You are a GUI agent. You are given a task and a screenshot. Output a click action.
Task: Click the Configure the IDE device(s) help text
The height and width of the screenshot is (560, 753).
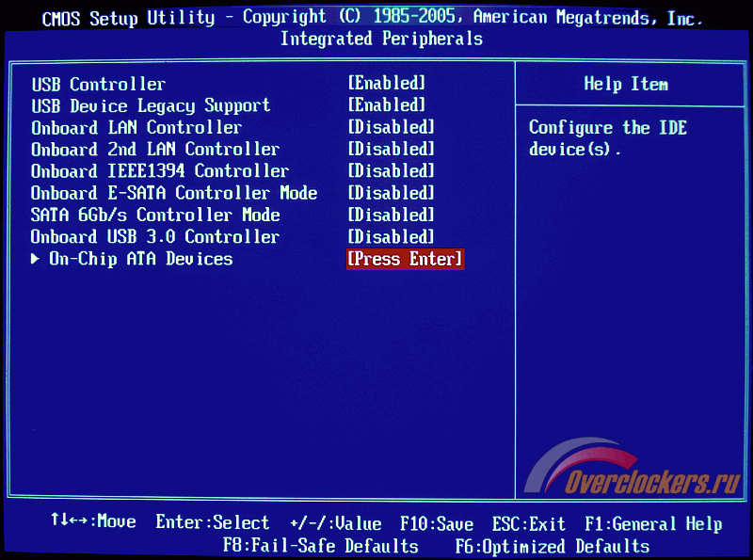(x=607, y=138)
